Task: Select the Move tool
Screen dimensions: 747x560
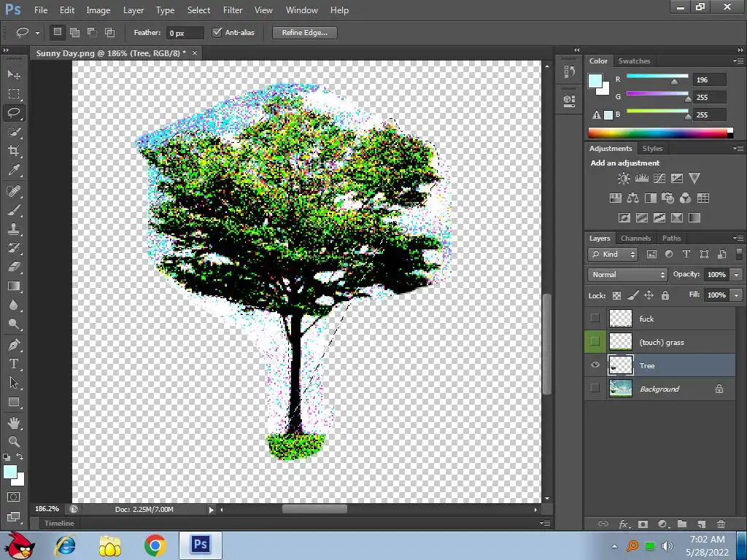Action: 14,75
